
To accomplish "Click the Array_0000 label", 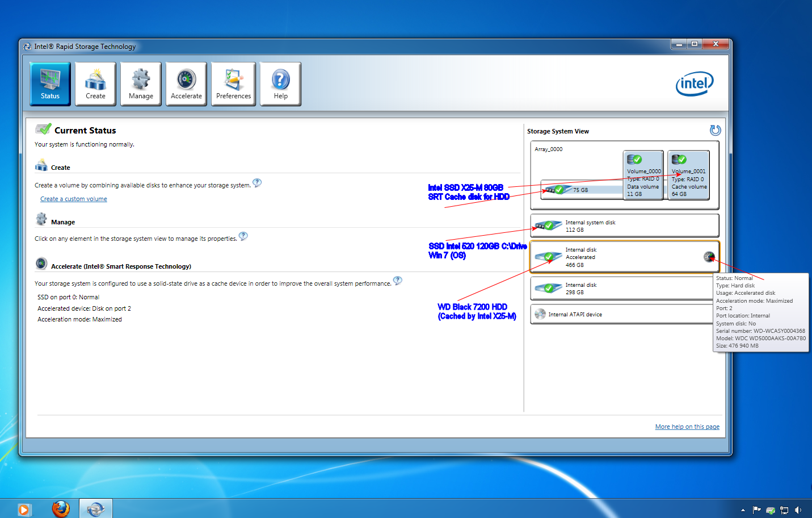I will pos(548,149).
